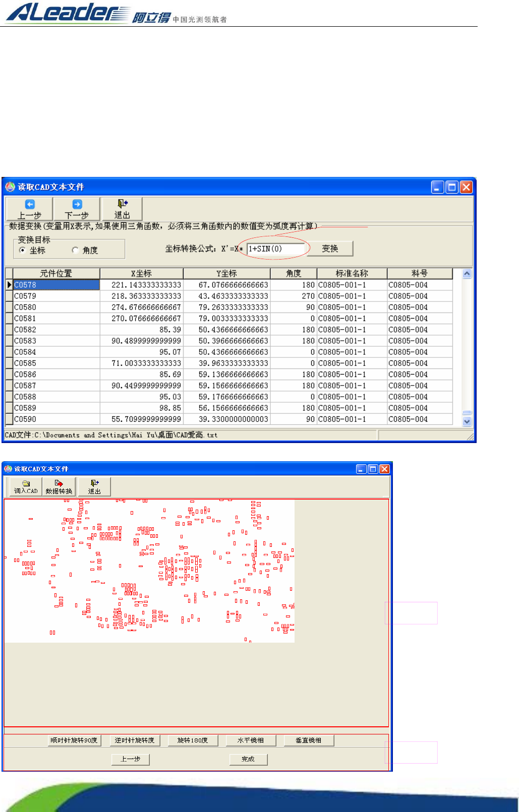
Task: Select cell C0590
Action: pos(56,419)
